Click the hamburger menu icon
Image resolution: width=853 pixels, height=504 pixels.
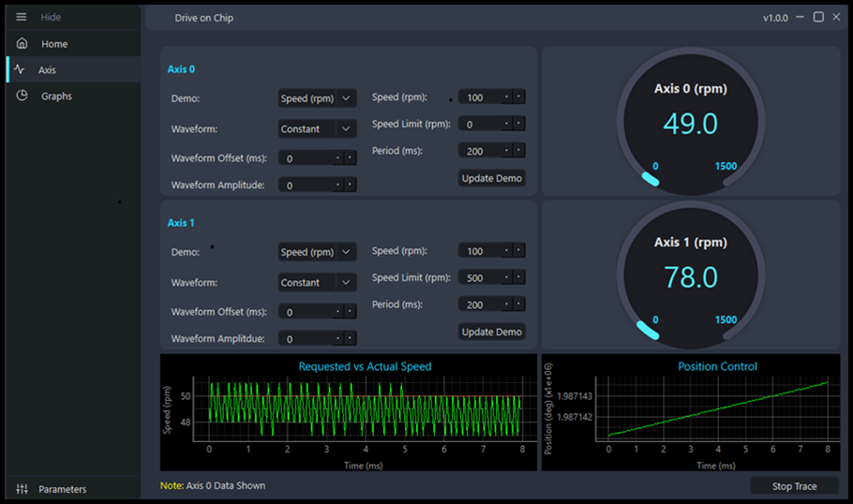(x=22, y=18)
